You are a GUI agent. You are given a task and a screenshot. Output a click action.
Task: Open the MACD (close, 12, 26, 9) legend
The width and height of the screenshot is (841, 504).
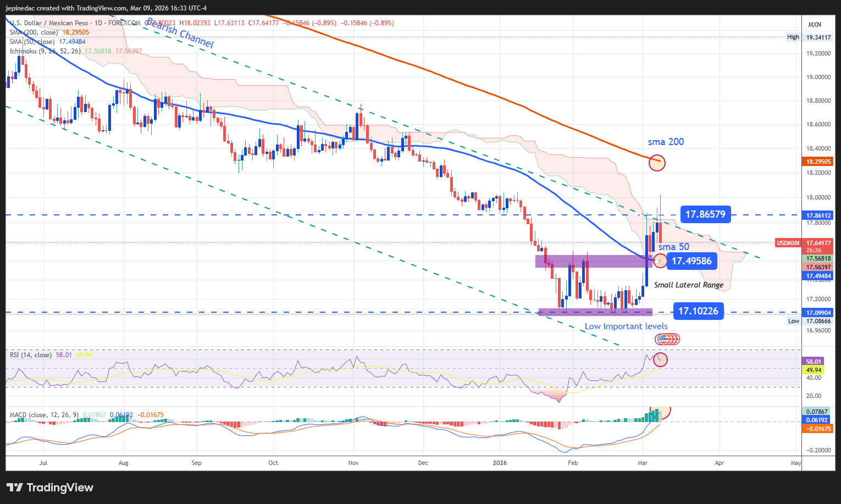click(x=86, y=415)
